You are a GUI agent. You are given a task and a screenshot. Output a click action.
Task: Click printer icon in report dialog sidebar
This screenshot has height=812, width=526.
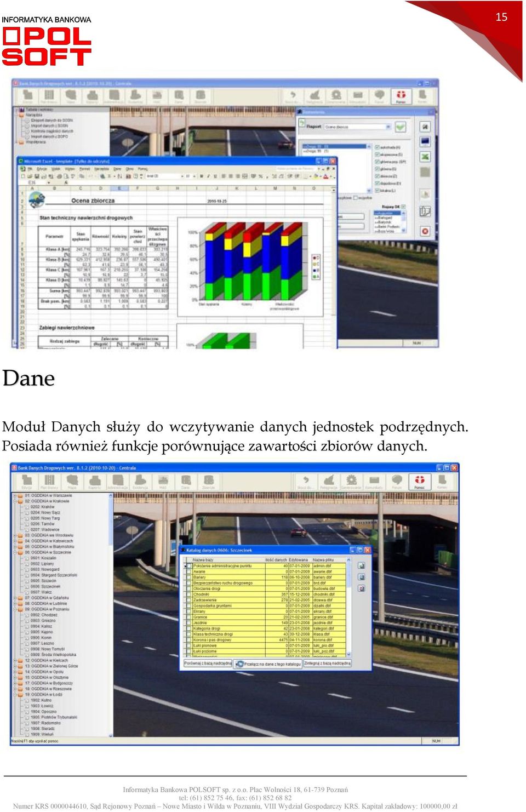click(425, 127)
